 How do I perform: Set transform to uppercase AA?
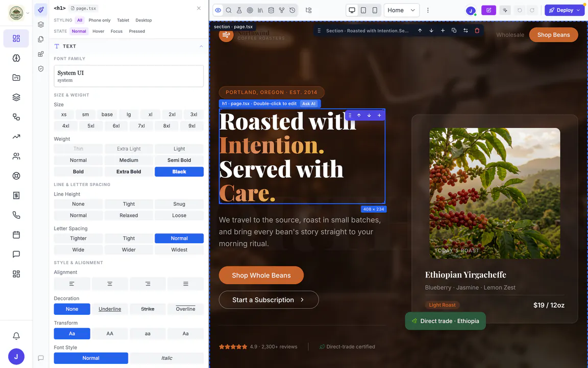point(110,333)
